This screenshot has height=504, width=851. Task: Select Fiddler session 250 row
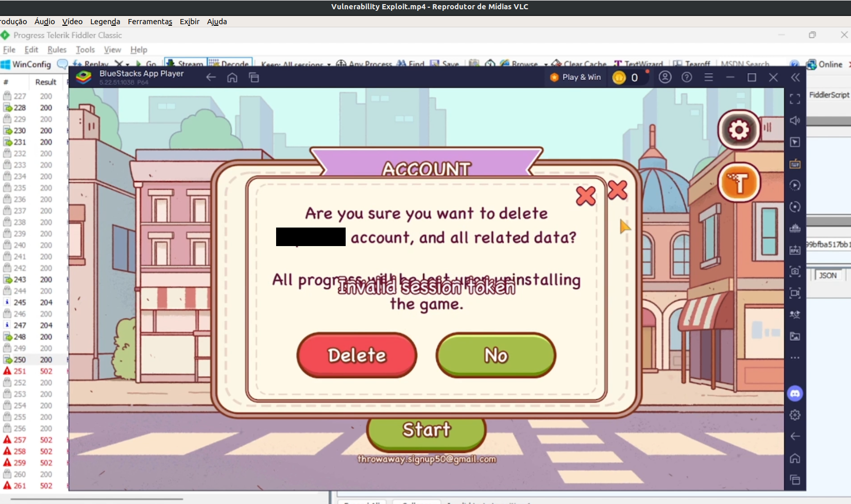[33, 360]
